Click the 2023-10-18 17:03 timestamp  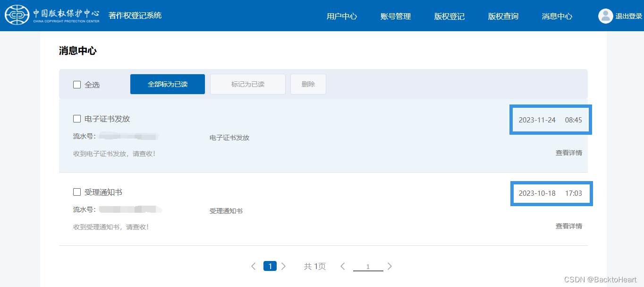[551, 193]
